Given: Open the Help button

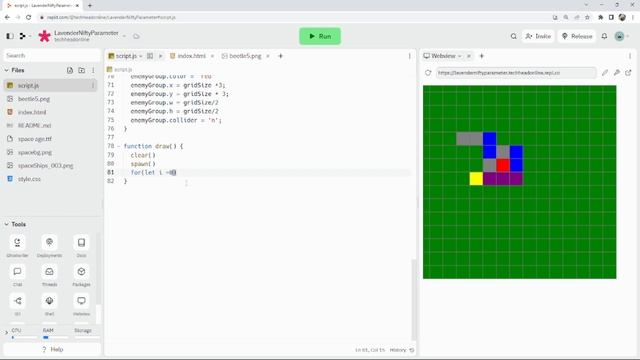Looking at the screenshot, I should click(52, 349).
